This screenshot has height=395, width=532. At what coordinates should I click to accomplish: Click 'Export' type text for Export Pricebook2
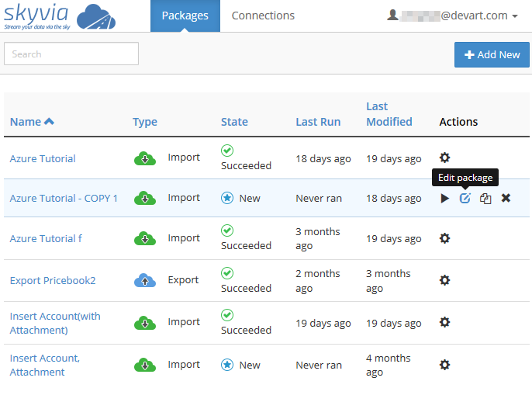(x=183, y=280)
